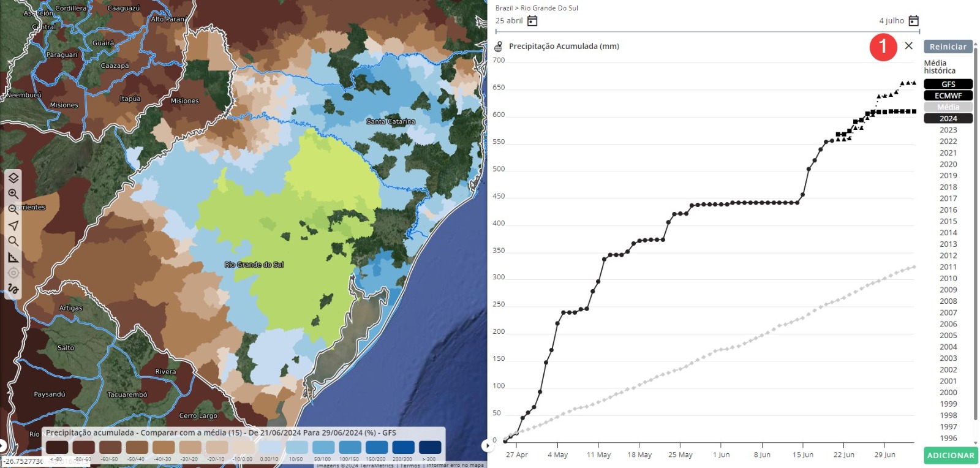Zoom in on the map

coord(13,194)
